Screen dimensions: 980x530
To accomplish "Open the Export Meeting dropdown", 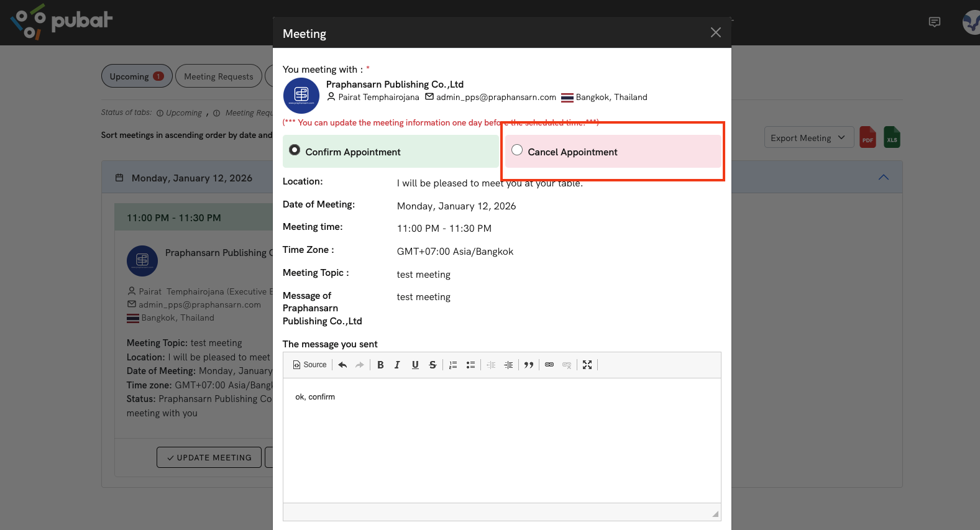I will point(808,138).
